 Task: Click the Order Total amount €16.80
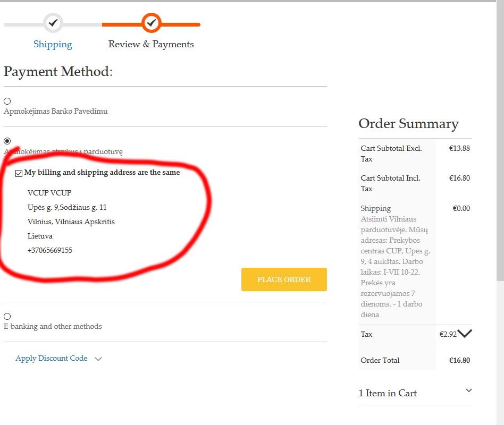(x=459, y=360)
